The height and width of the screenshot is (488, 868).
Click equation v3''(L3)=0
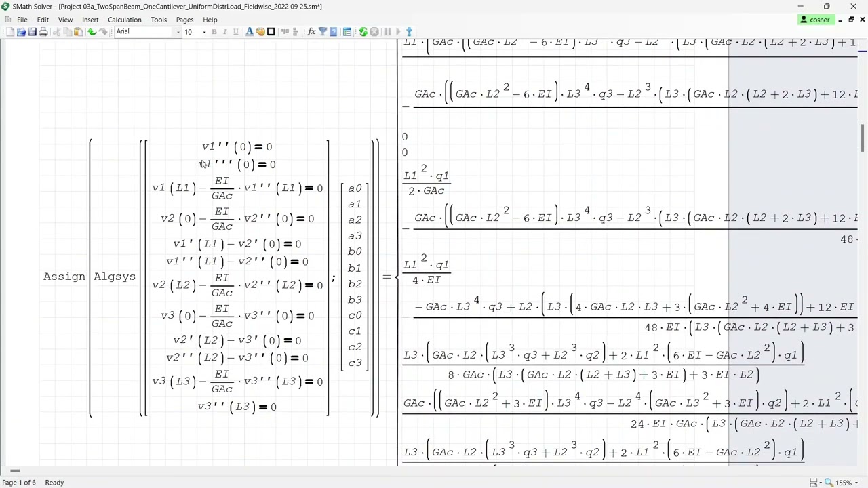237,407
